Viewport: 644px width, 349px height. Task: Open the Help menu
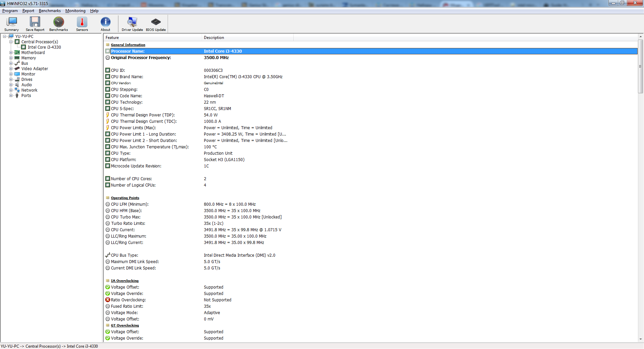coord(94,11)
